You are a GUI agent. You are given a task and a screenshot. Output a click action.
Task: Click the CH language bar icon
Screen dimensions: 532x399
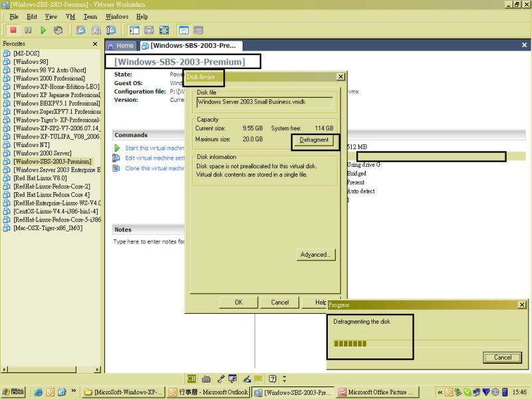pos(192,378)
